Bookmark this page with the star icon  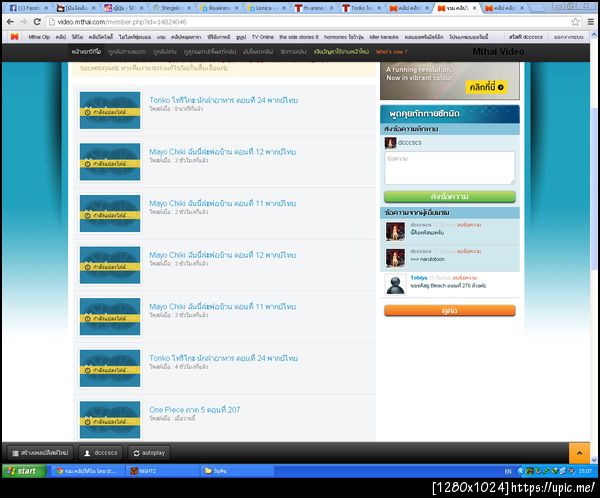575,22
